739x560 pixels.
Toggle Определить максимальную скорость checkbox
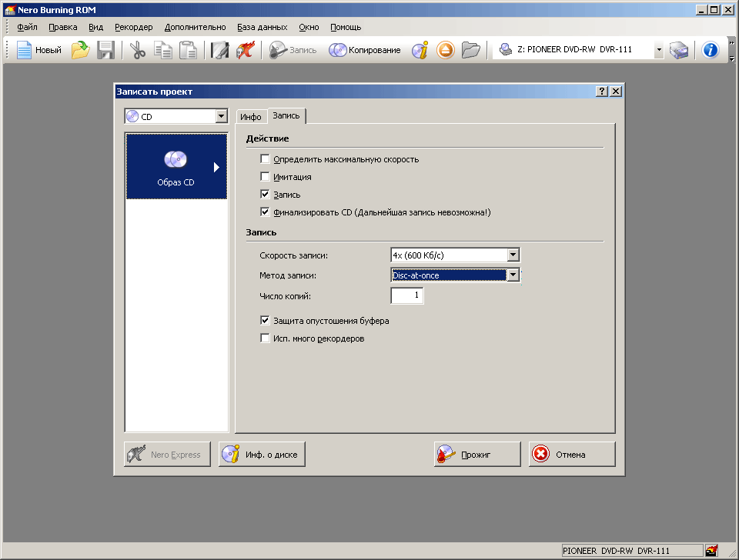pyautogui.click(x=265, y=159)
